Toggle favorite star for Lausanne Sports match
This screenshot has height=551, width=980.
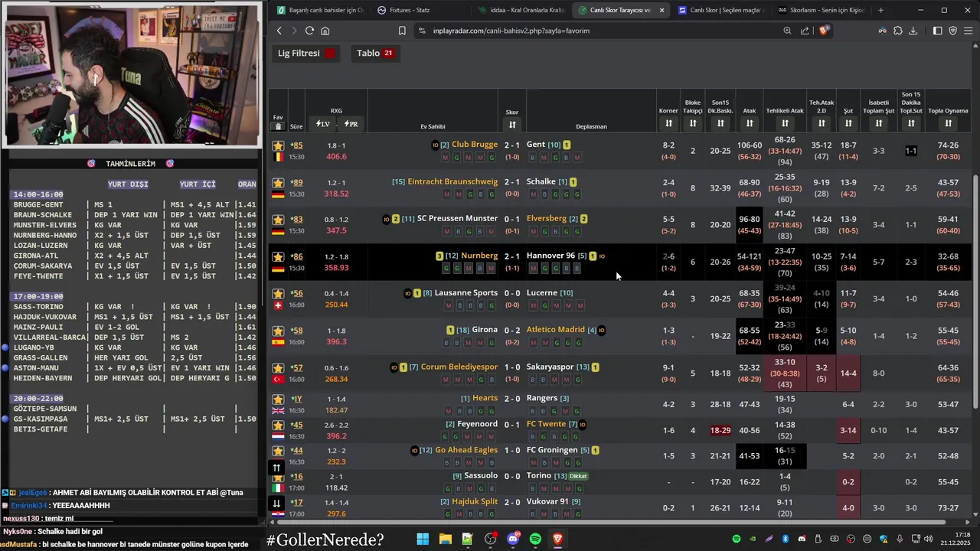pos(278,294)
